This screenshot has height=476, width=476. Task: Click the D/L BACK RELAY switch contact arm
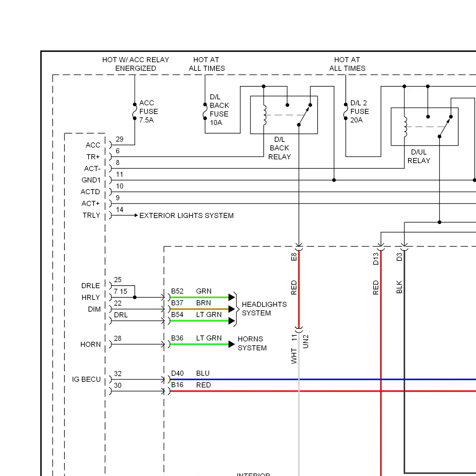(x=304, y=116)
